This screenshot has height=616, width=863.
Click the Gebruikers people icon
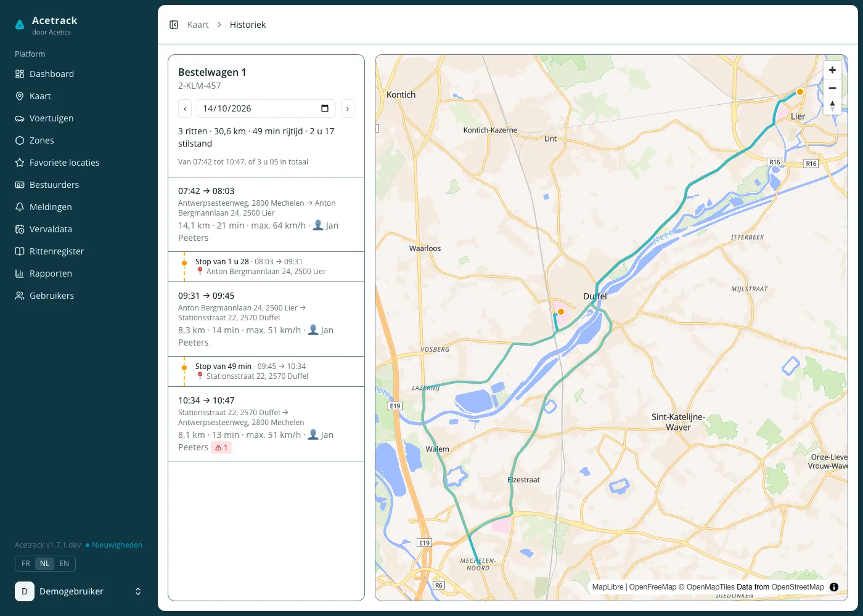click(x=20, y=296)
